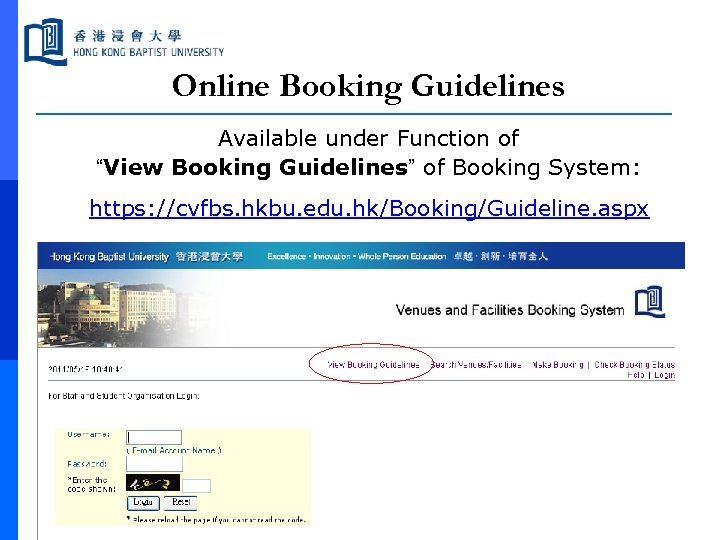Open the cvfbs.hkbu.edu.hk Booking Guideline link
The width and height of the screenshot is (720, 540).
click(x=369, y=208)
